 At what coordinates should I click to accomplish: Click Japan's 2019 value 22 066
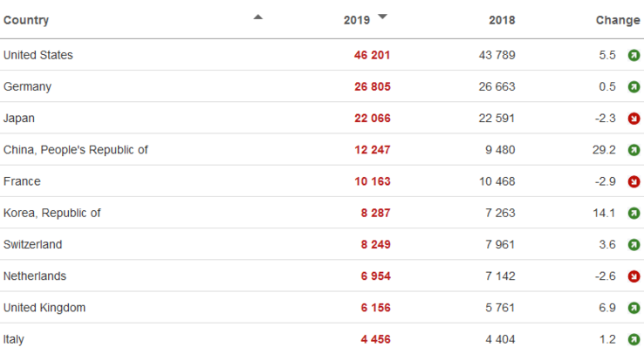pos(372,119)
